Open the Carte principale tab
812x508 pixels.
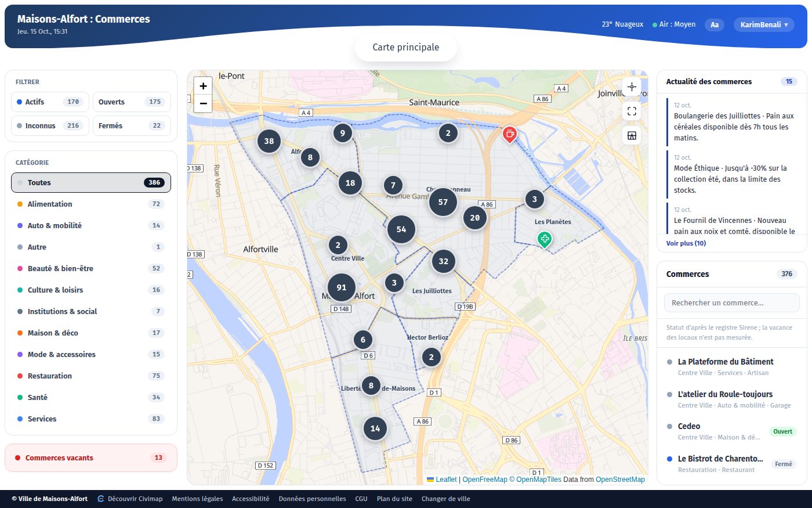pos(406,47)
